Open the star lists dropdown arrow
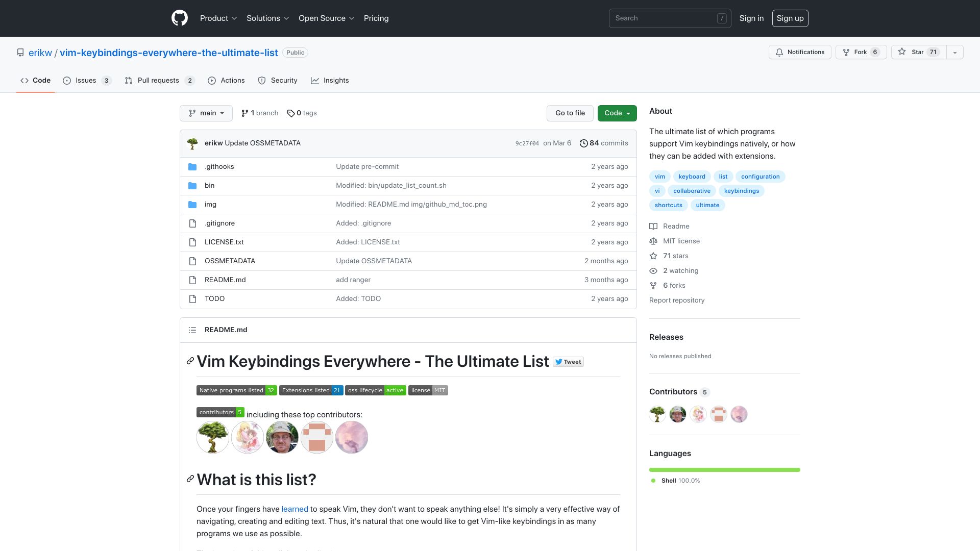The width and height of the screenshot is (980, 551). click(955, 52)
